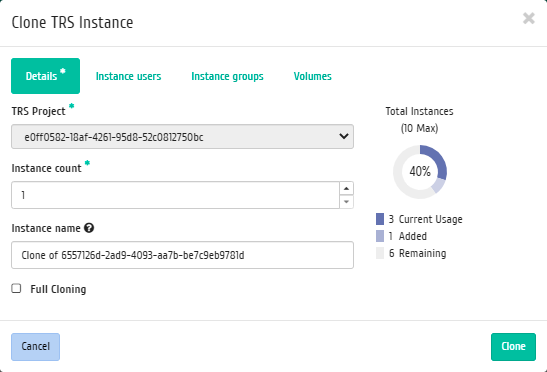
Task: Click the Clone button
Action: click(513, 347)
